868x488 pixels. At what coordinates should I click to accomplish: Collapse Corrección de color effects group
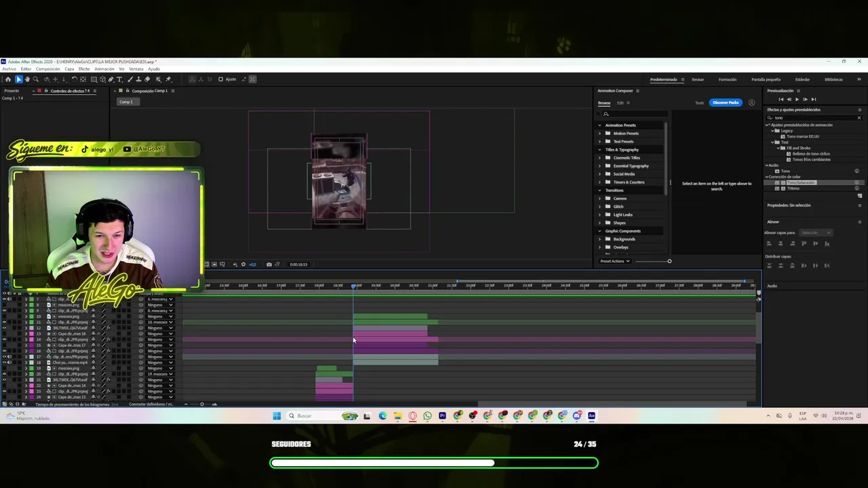click(x=766, y=177)
